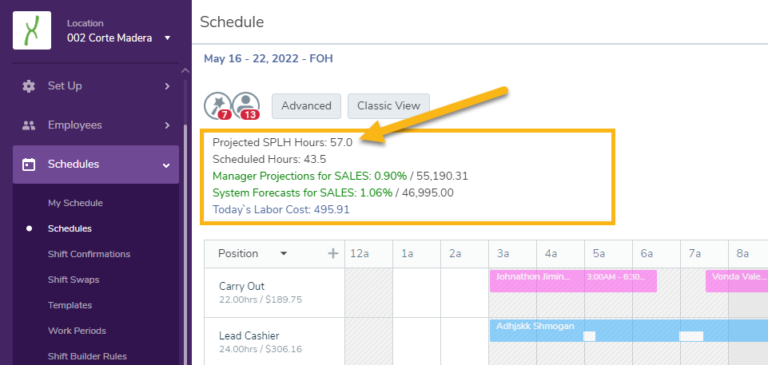Select the Schedules submenu item
768x365 pixels.
(70, 228)
